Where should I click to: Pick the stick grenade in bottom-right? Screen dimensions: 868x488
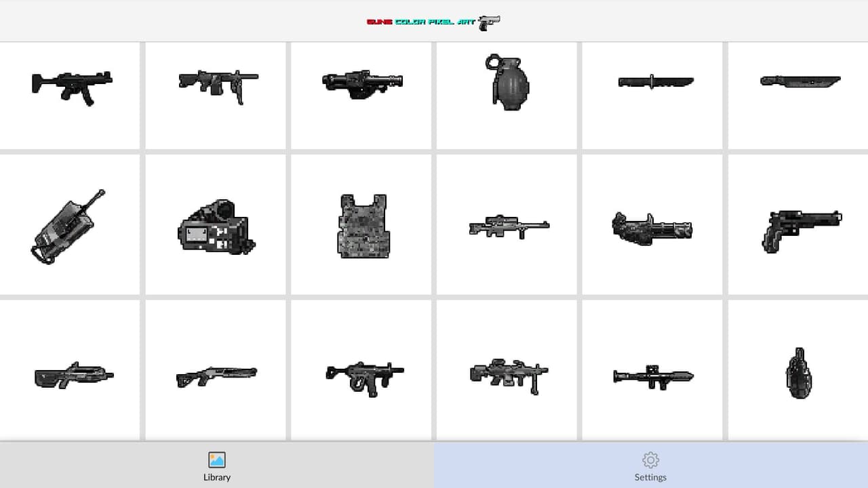click(x=799, y=370)
